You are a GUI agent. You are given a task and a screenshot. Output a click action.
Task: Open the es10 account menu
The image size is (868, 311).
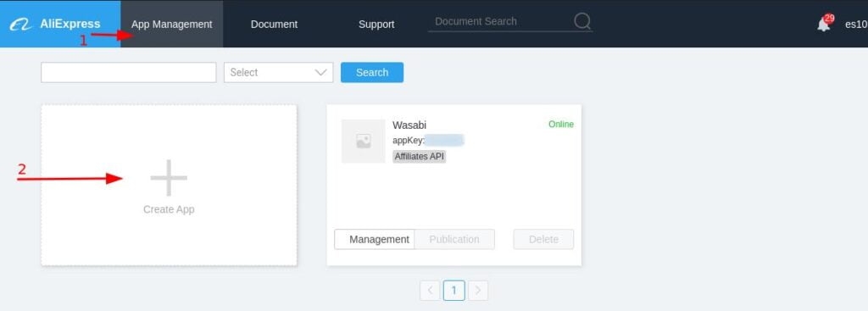tap(856, 25)
